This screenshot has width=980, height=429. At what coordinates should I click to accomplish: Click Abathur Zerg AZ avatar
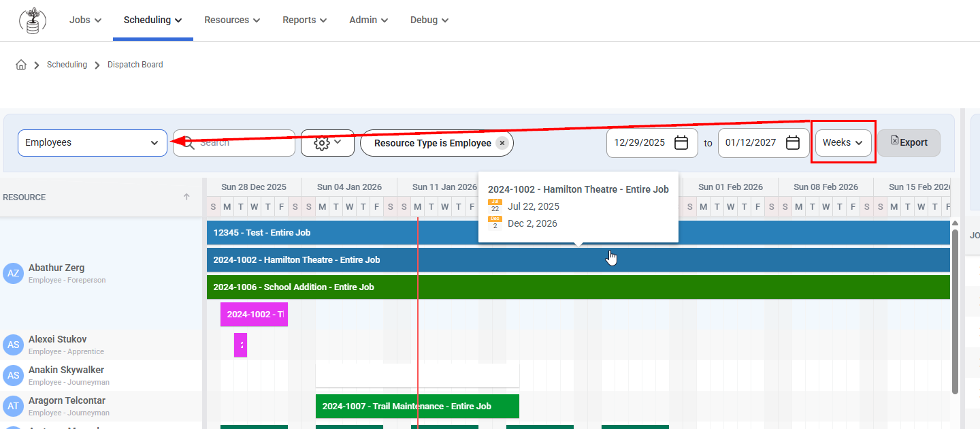pos(14,274)
